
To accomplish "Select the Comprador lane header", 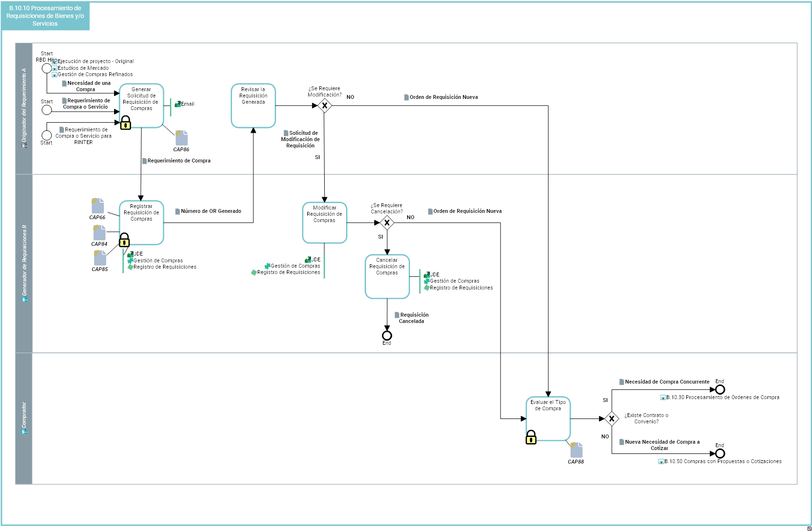I will click(x=24, y=418).
